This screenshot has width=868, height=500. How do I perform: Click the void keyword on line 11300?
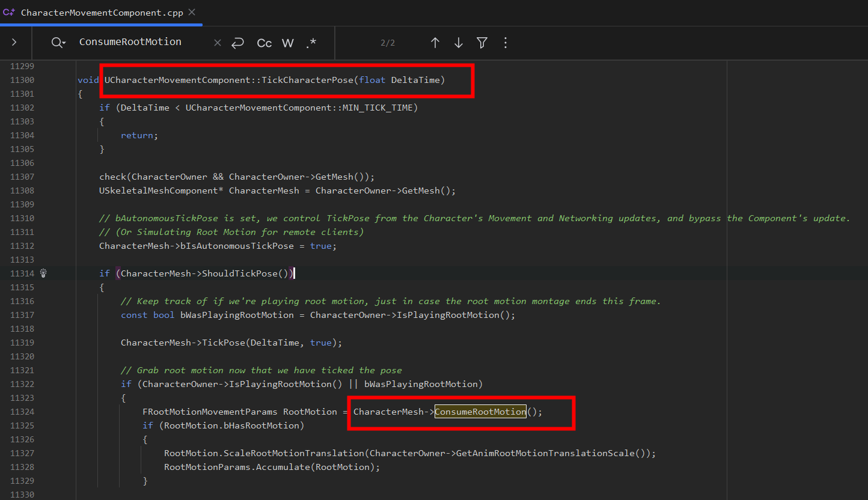point(88,80)
